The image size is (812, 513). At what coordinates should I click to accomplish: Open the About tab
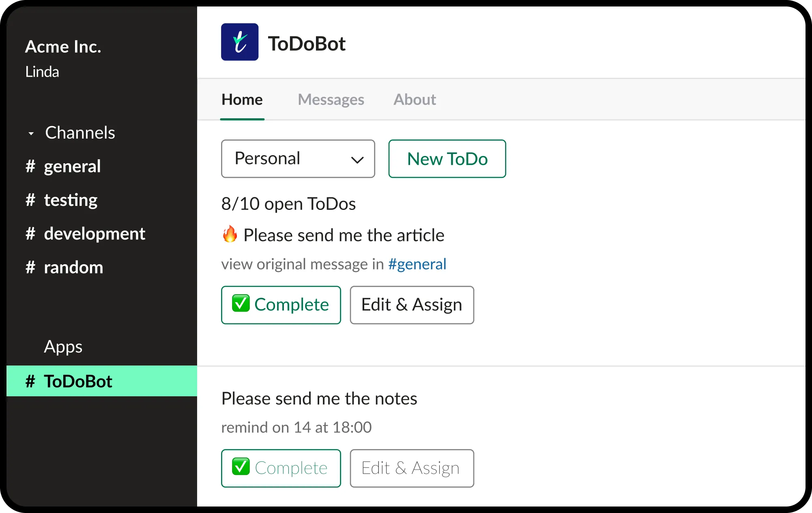click(415, 100)
